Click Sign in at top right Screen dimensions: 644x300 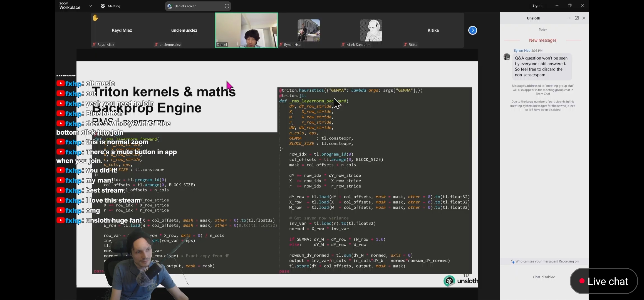click(538, 6)
